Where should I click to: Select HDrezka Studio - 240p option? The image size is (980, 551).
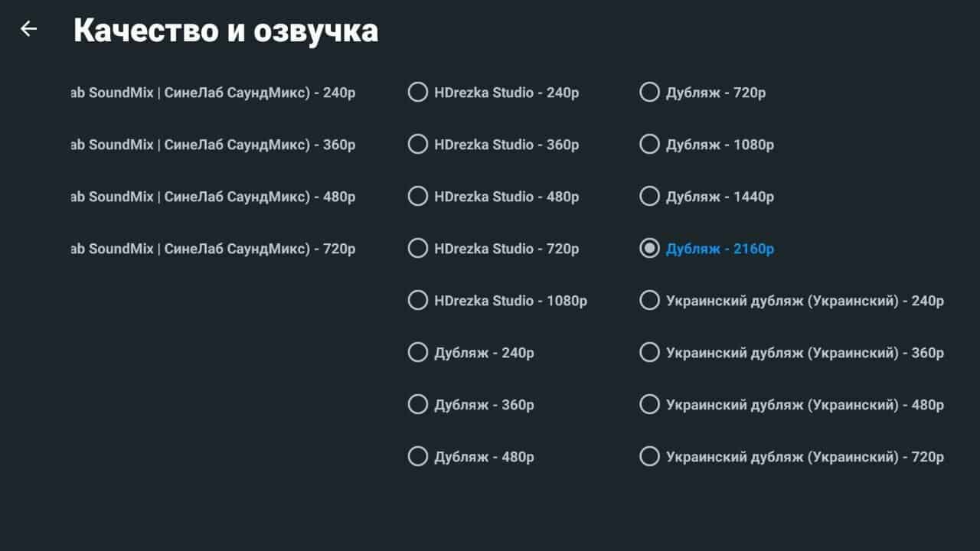418,93
